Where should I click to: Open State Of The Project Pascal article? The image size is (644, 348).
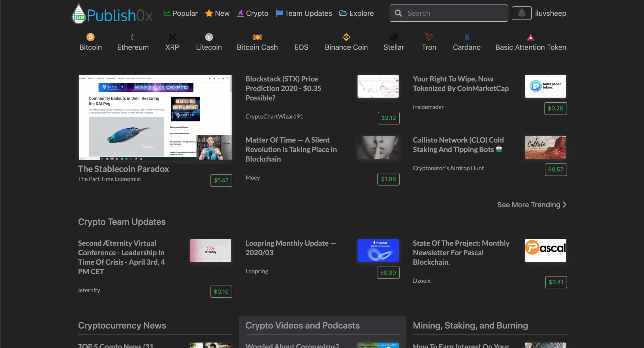click(x=461, y=253)
